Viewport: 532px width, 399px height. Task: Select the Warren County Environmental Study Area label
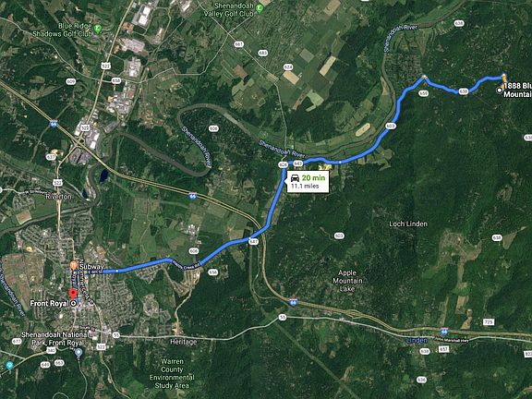[172, 373]
